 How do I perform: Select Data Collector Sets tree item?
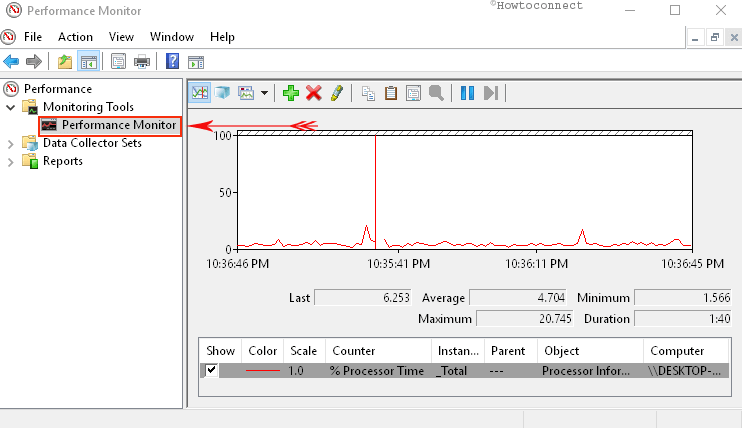click(x=92, y=143)
